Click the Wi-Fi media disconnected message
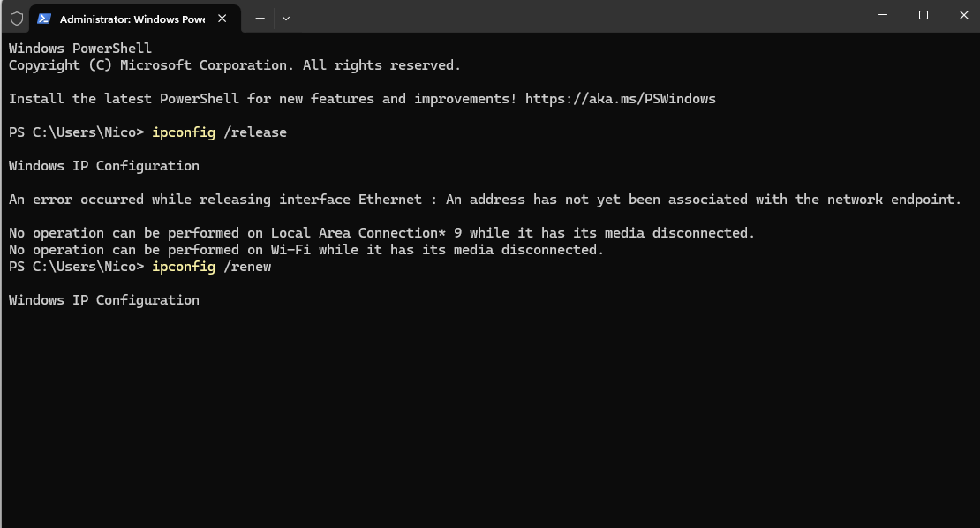 click(x=305, y=249)
